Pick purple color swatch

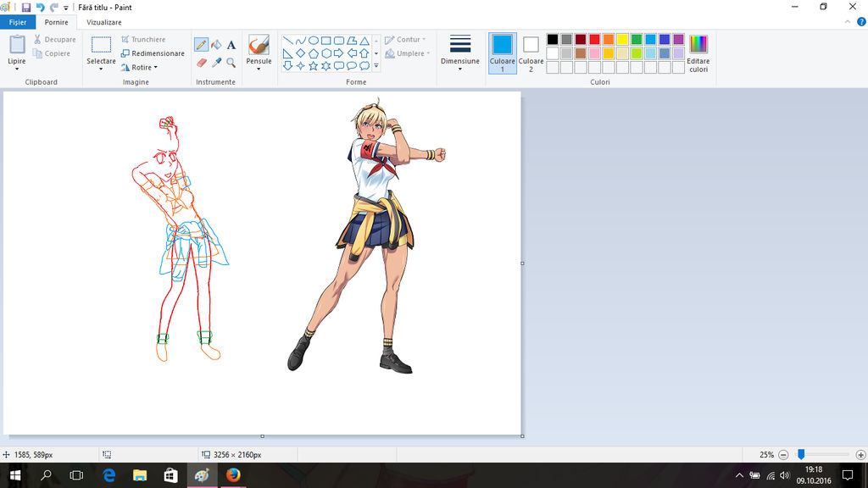tap(679, 39)
